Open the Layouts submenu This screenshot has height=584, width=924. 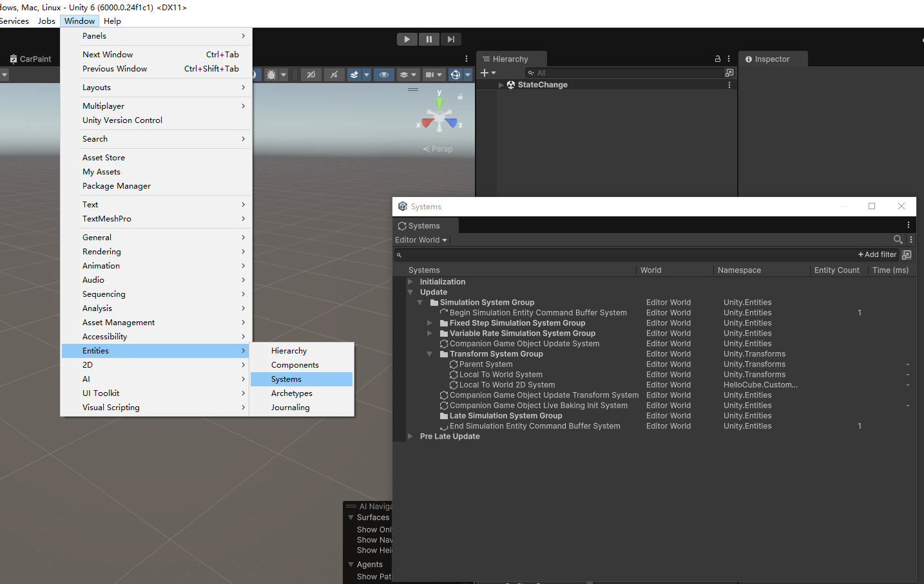coord(156,88)
